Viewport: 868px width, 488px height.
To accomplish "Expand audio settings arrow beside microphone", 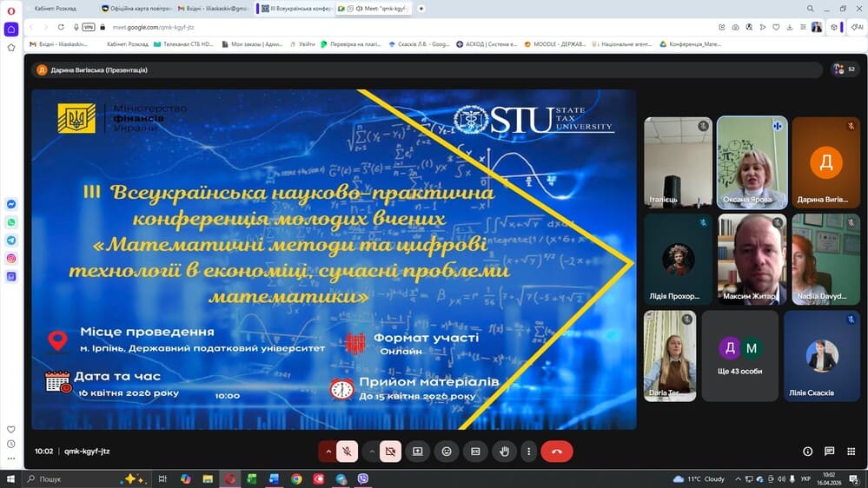I will pyautogui.click(x=328, y=452).
